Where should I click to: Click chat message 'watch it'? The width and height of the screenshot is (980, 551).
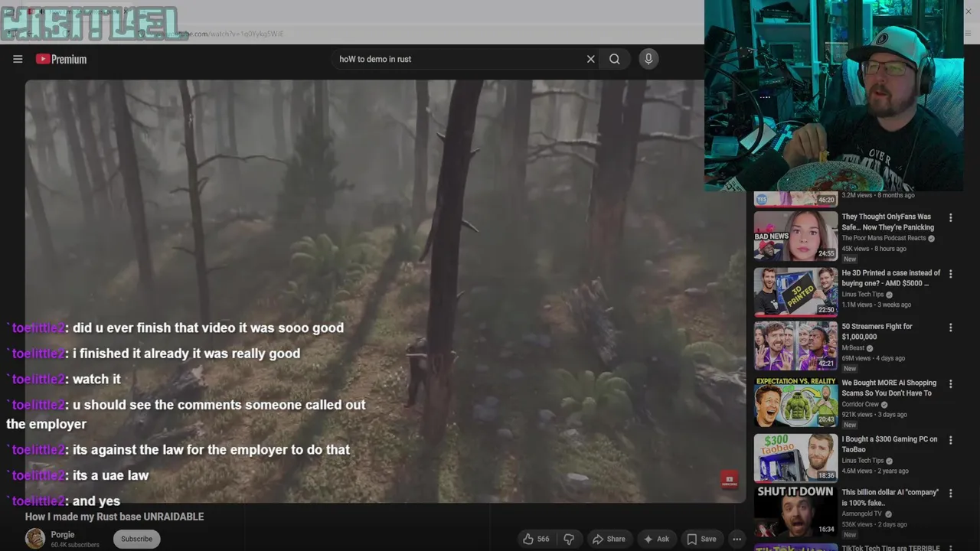96,379
